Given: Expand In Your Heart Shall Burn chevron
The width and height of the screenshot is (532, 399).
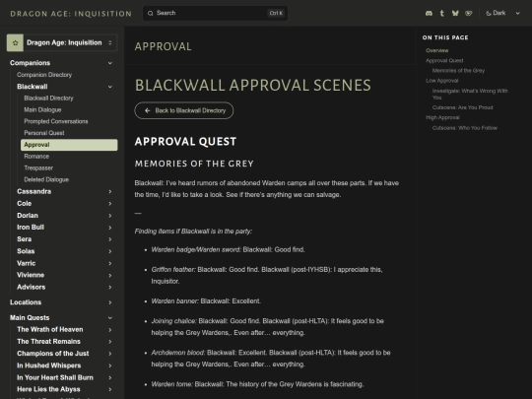Looking at the screenshot, I should coord(110,377).
